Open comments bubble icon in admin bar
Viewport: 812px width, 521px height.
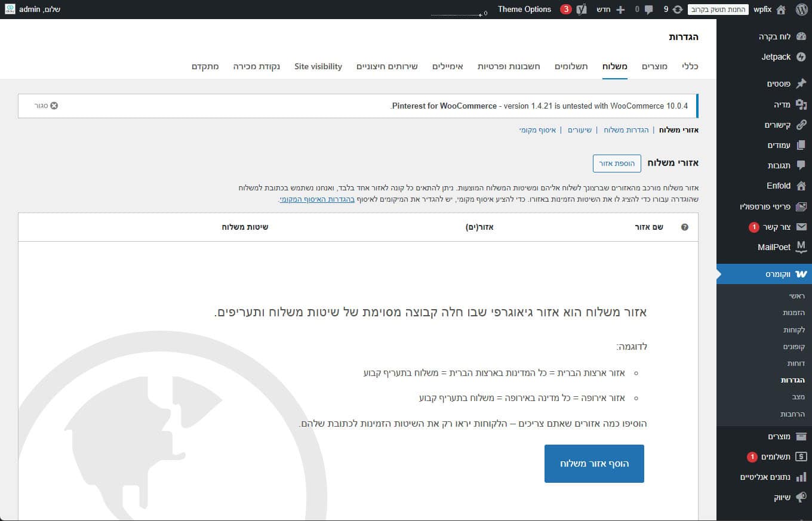(648, 10)
